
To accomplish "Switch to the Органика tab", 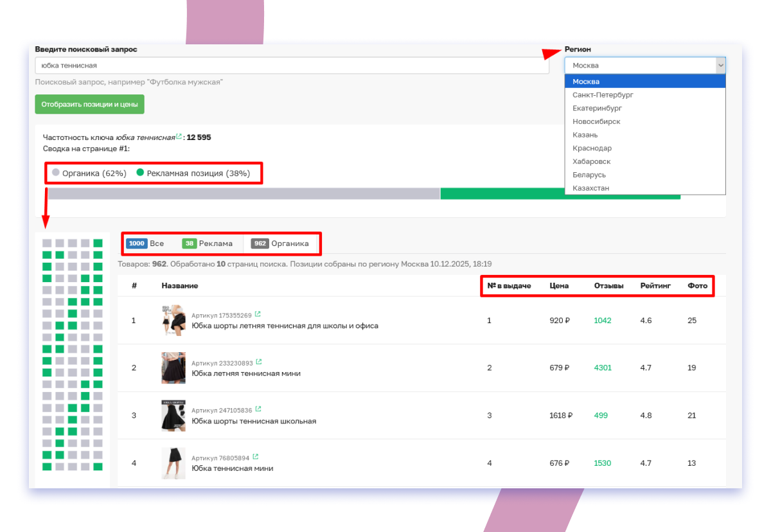I will point(280,244).
